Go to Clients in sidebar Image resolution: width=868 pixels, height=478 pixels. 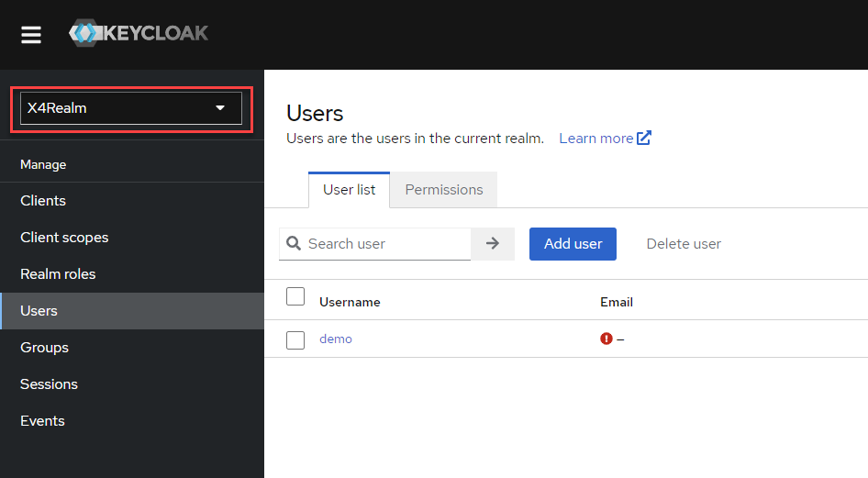[43, 201]
